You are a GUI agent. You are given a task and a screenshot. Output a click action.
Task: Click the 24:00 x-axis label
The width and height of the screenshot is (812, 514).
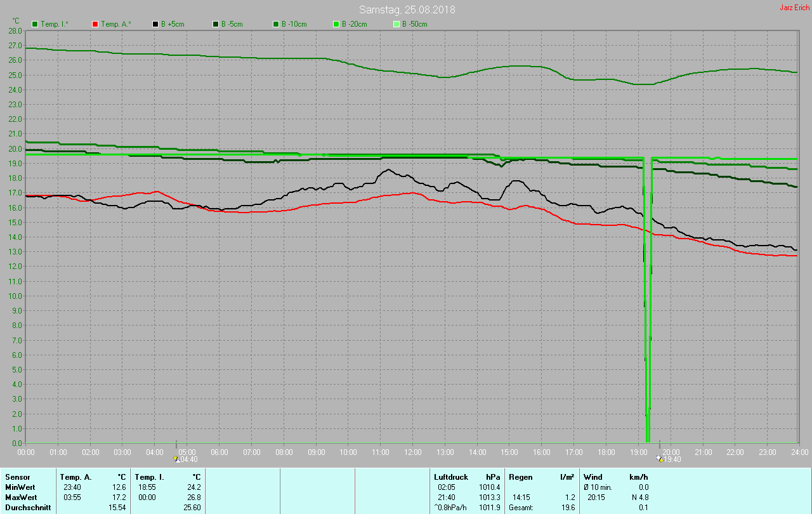click(799, 452)
